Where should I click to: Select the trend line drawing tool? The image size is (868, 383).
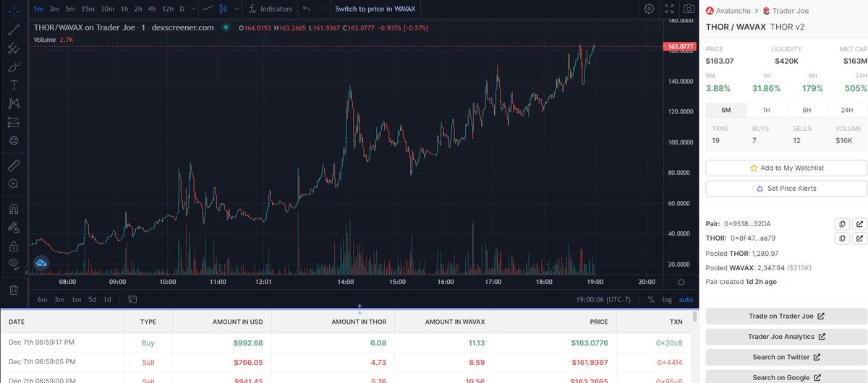point(14,30)
